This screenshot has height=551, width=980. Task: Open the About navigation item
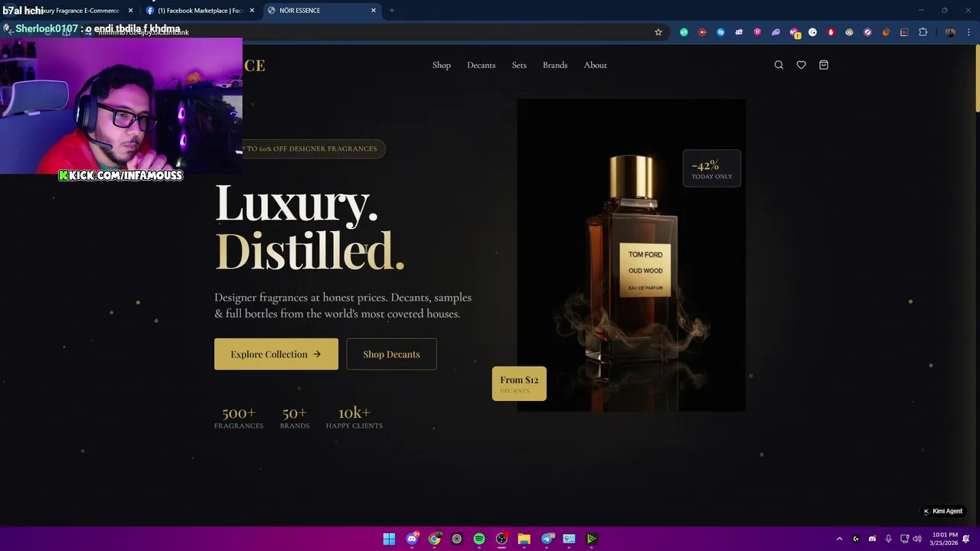coord(595,65)
